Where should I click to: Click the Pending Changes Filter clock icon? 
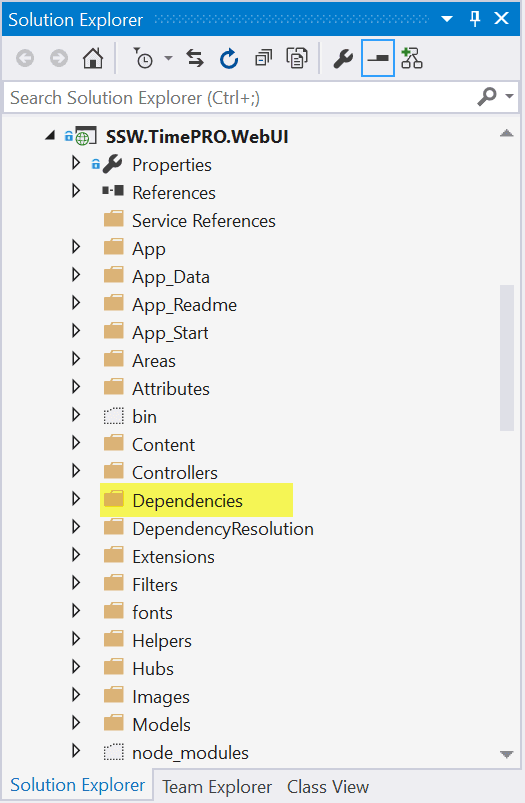143,58
